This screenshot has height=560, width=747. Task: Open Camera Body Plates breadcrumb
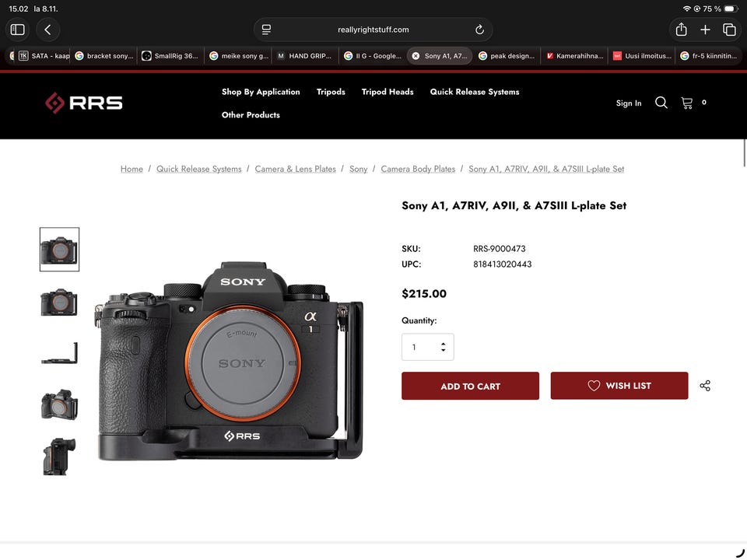point(418,169)
